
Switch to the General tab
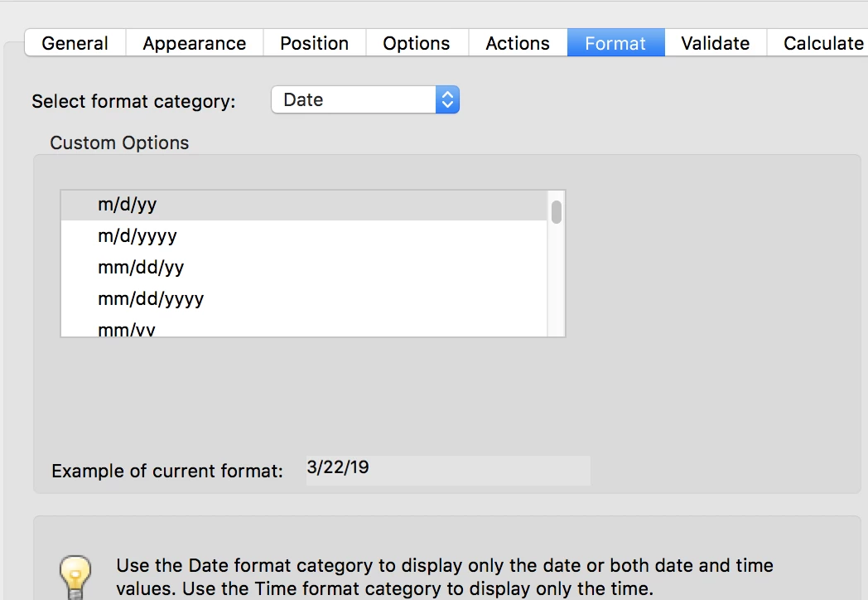(x=75, y=43)
